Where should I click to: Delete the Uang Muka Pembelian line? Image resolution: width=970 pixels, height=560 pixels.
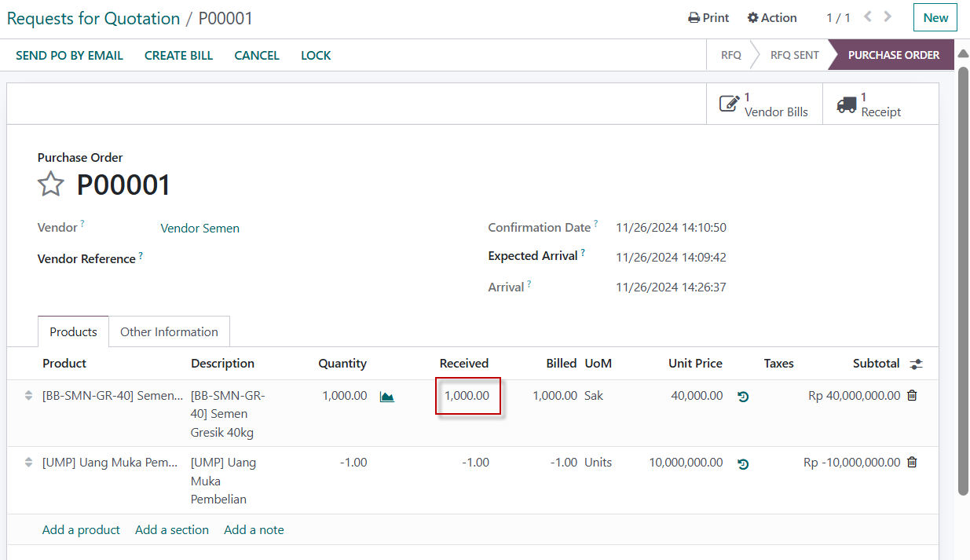click(x=912, y=462)
